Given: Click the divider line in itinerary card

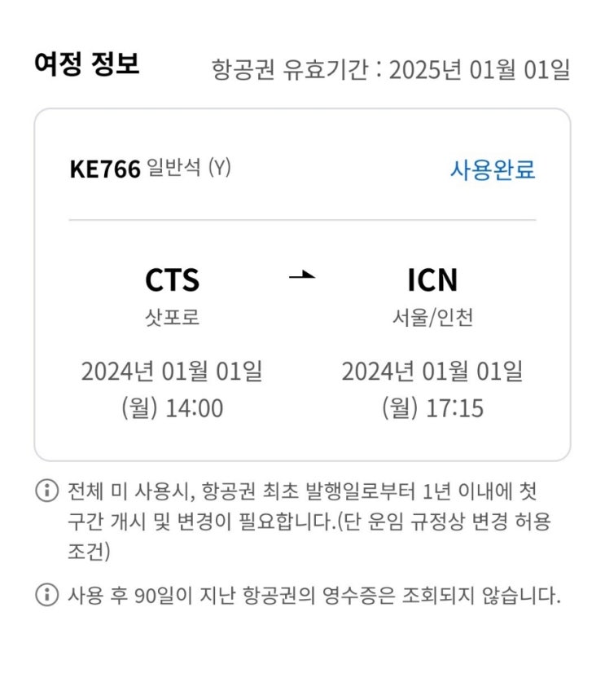Looking at the screenshot, I should (x=302, y=220).
